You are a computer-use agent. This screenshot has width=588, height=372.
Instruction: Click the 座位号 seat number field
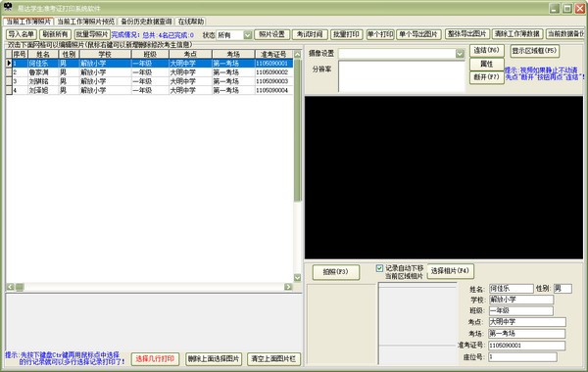click(522, 357)
